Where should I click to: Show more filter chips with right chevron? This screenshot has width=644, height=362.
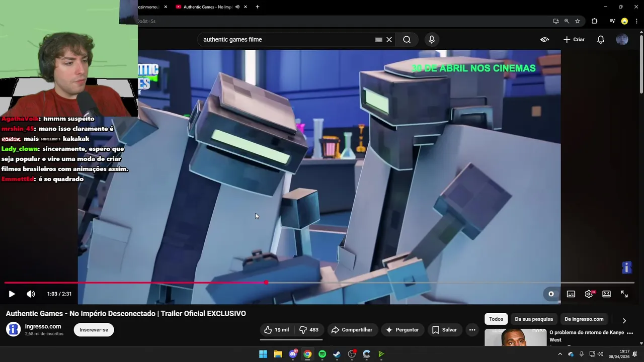624,321
